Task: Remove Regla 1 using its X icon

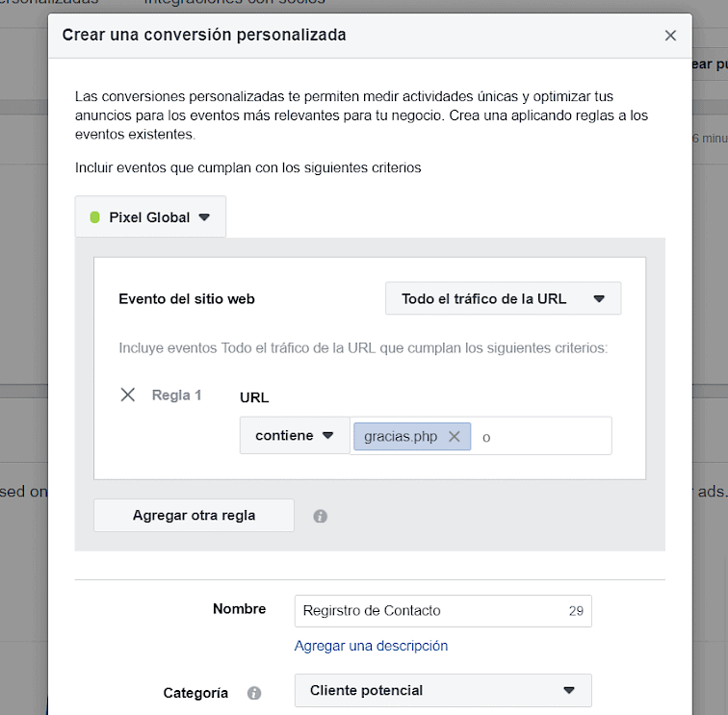Action: click(128, 395)
